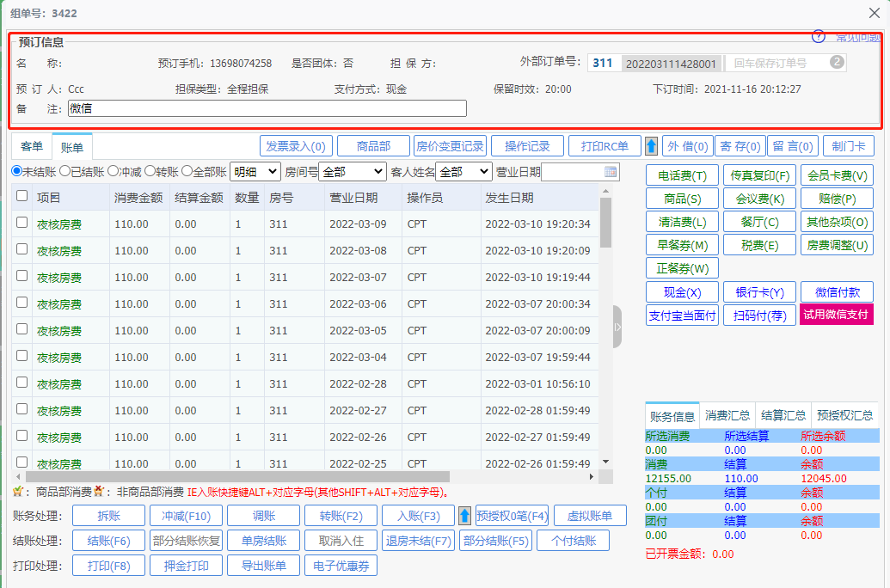
Task: Open 商品部 button
Action: click(x=373, y=146)
